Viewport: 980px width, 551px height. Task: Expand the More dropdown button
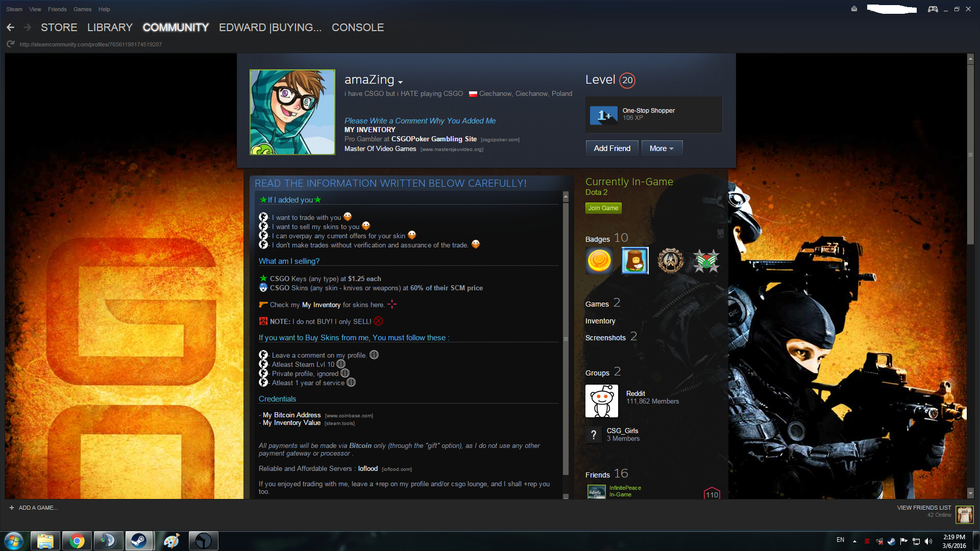(x=661, y=148)
